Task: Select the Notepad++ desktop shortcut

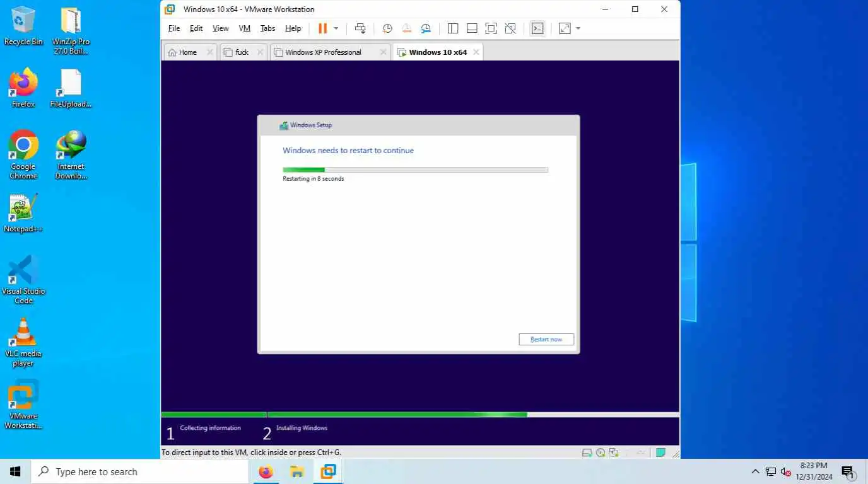Action: [x=23, y=213]
